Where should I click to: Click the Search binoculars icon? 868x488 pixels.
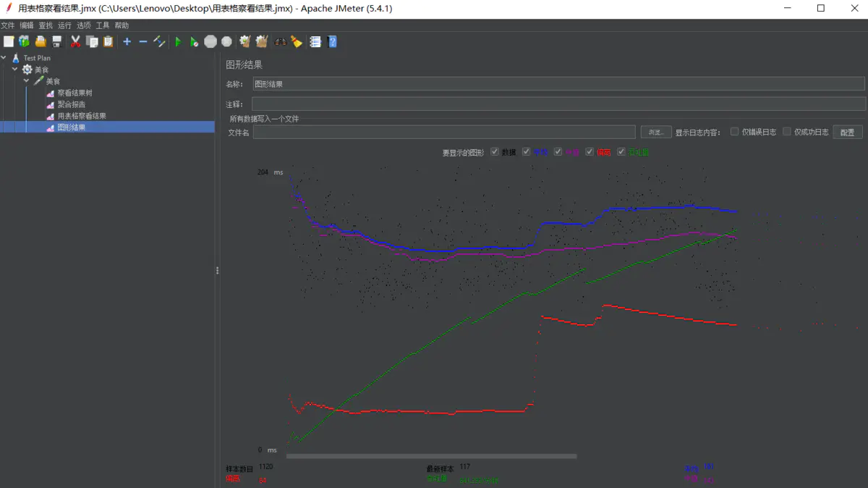280,42
